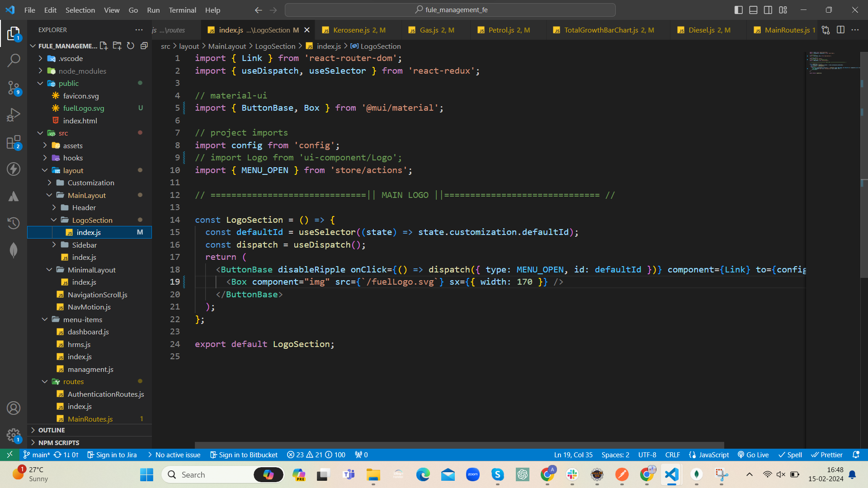Viewport: 868px width, 488px height.
Task: Collapse all folders in explorer
Action: point(144,46)
